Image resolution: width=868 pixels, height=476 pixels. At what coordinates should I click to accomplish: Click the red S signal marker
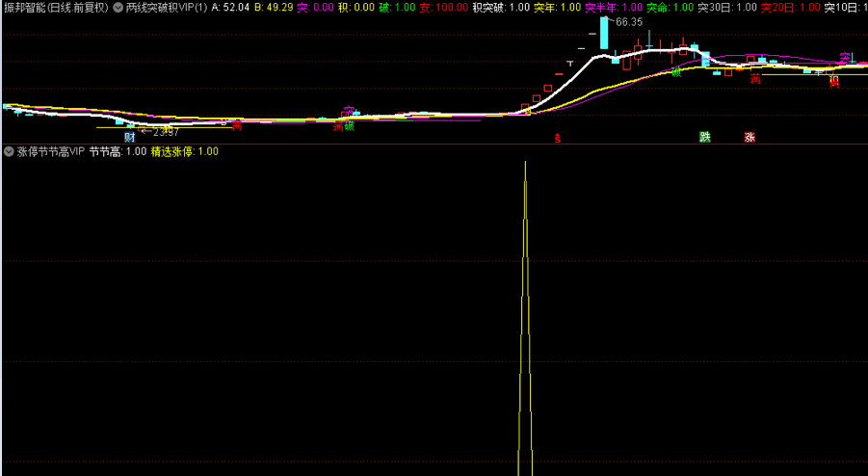click(x=558, y=139)
